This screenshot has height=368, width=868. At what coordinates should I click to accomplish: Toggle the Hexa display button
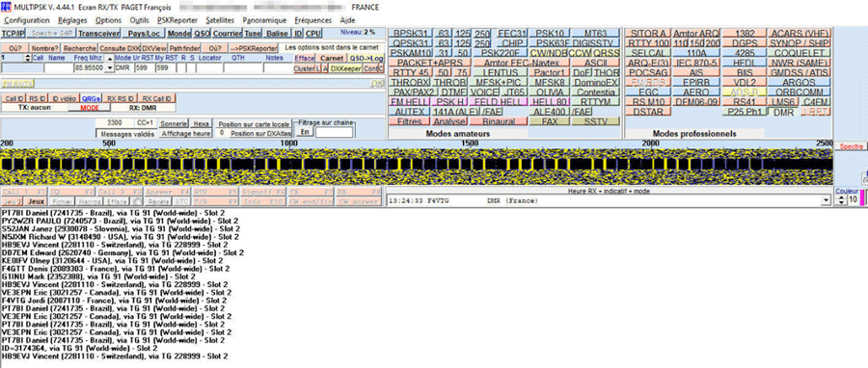point(202,123)
